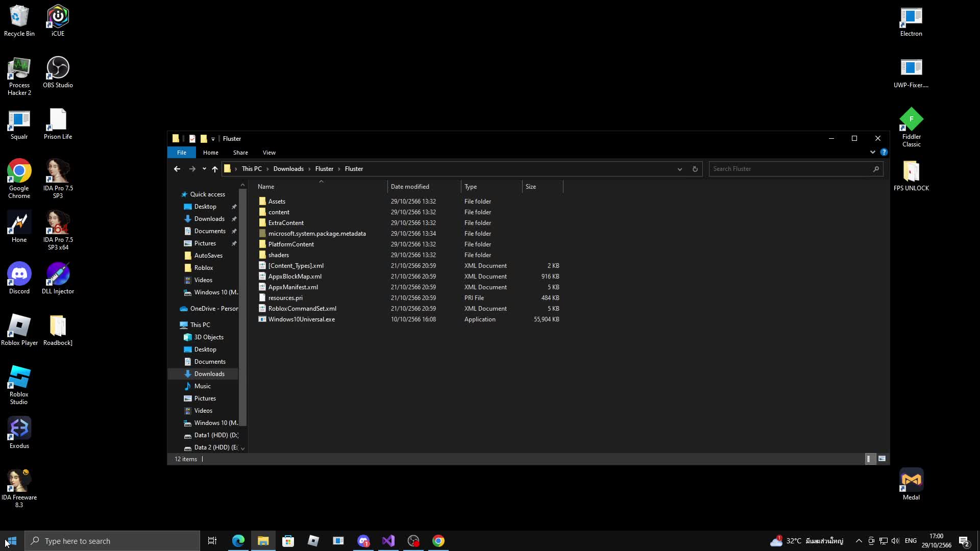Open recent locations dropdown arrow
The width and height of the screenshot is (980, 551).
coord(204,169)
